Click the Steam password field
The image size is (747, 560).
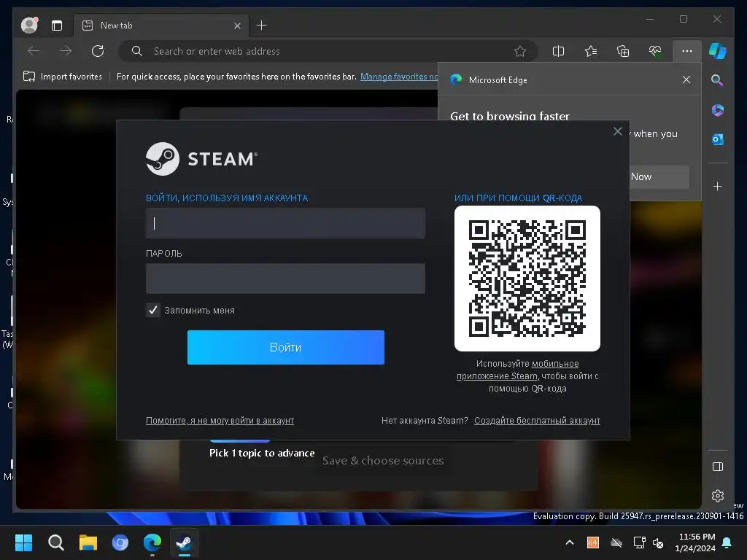click(x=285, y=279)
